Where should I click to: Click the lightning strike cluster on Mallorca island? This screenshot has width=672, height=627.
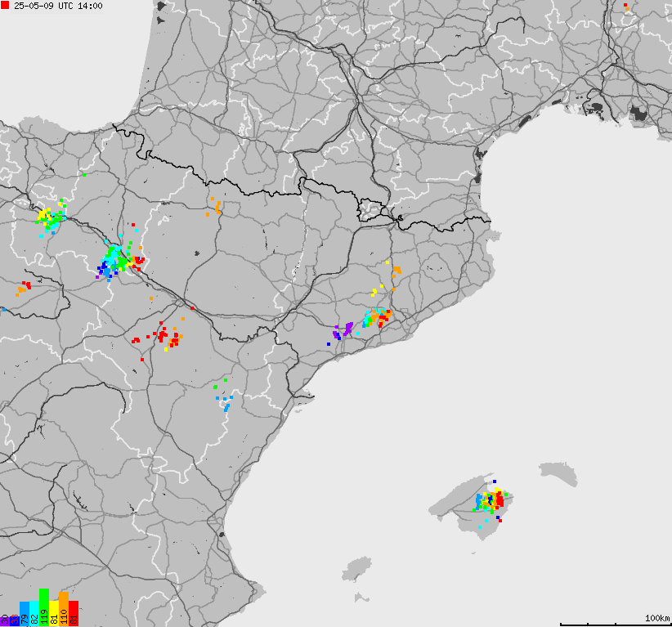[491, 501]
